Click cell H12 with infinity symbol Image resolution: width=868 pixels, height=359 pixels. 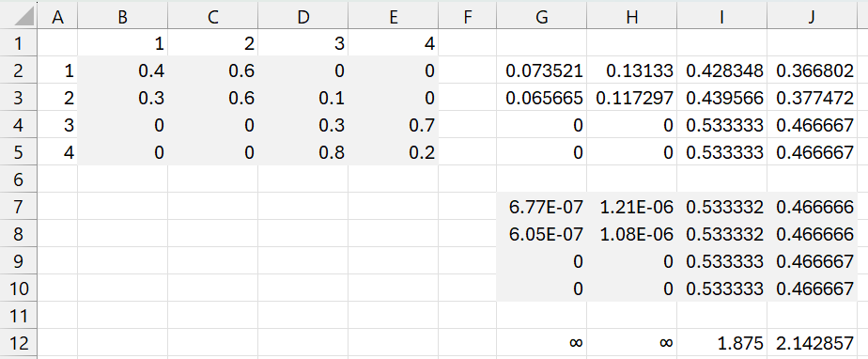[631, 342]
